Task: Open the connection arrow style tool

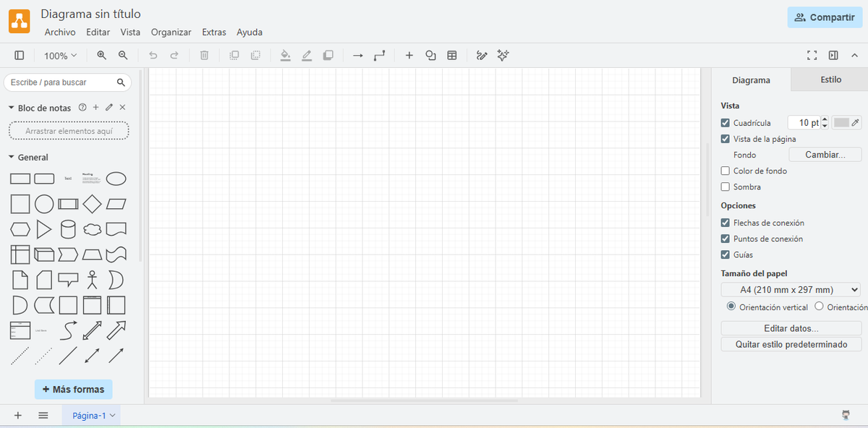Action: 357,56
